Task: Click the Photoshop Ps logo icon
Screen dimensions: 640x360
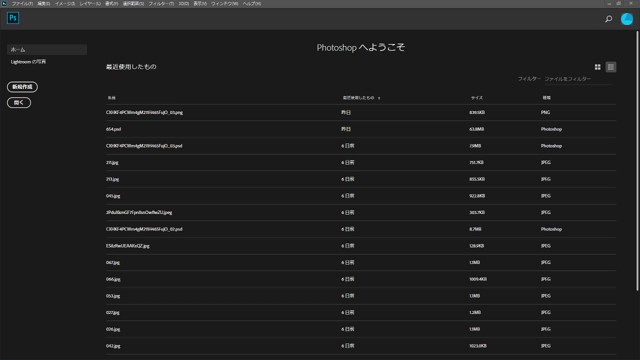Action: [x=13, y=18]
